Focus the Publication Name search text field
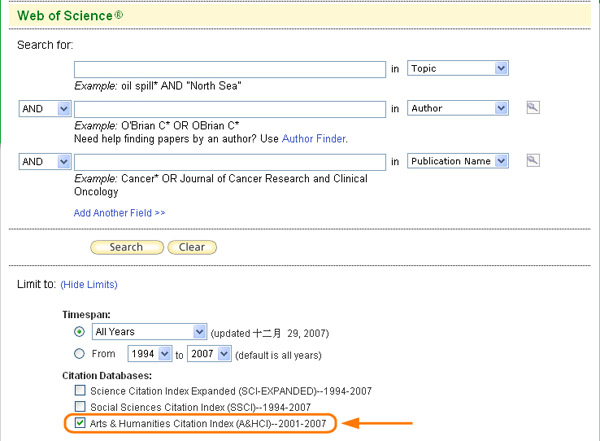This screenshot has width=600, height=441. pos(230,162)
